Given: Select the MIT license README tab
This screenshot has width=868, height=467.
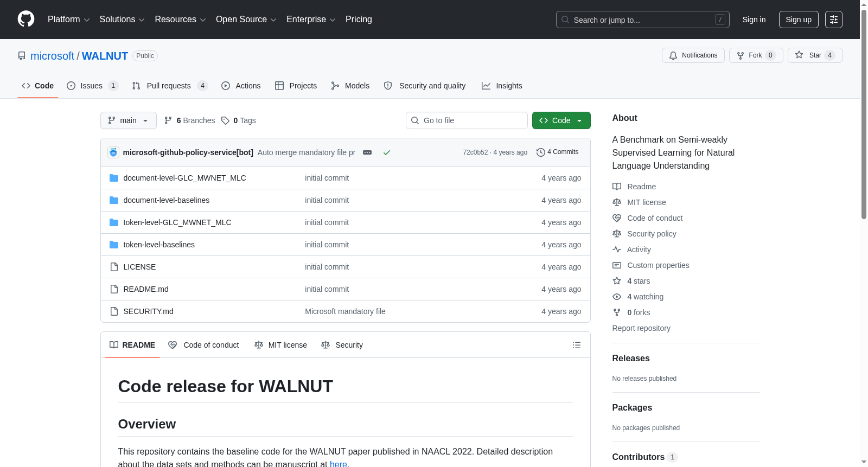Looking at the screenshot, I should tap(280, 345).
